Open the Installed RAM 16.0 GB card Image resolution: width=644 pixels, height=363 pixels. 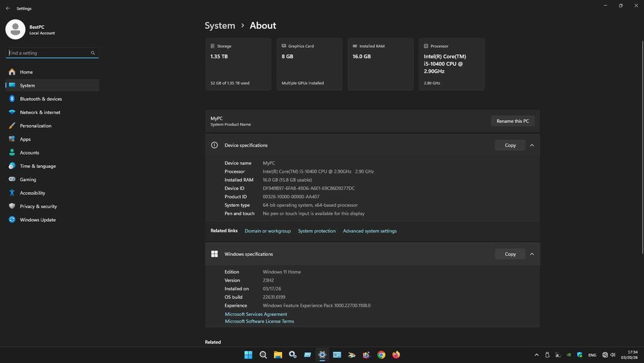pos(381,64)
